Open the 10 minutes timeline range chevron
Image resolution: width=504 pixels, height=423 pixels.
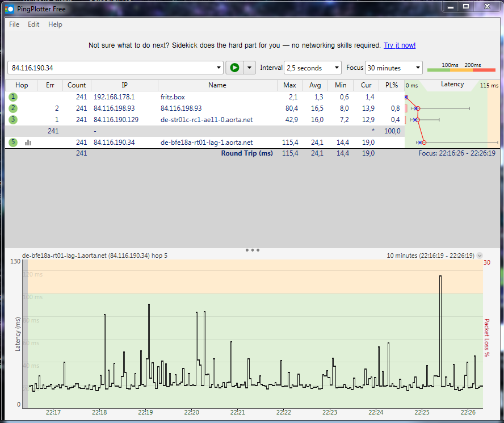[480, 256]
